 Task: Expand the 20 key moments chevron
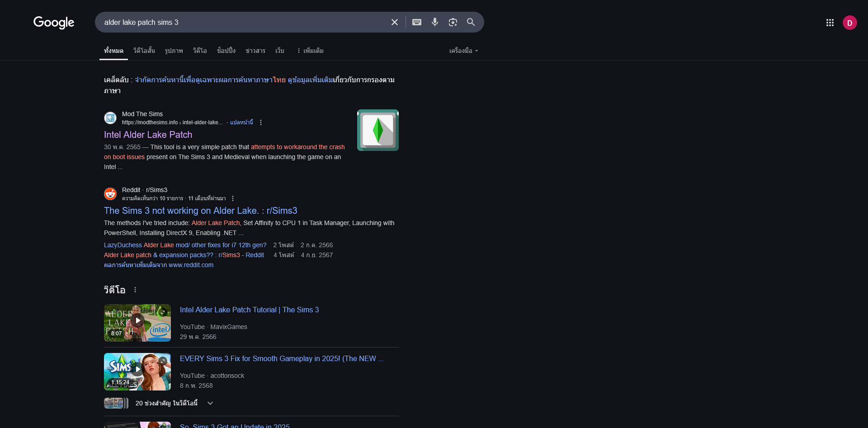point(210,403)
